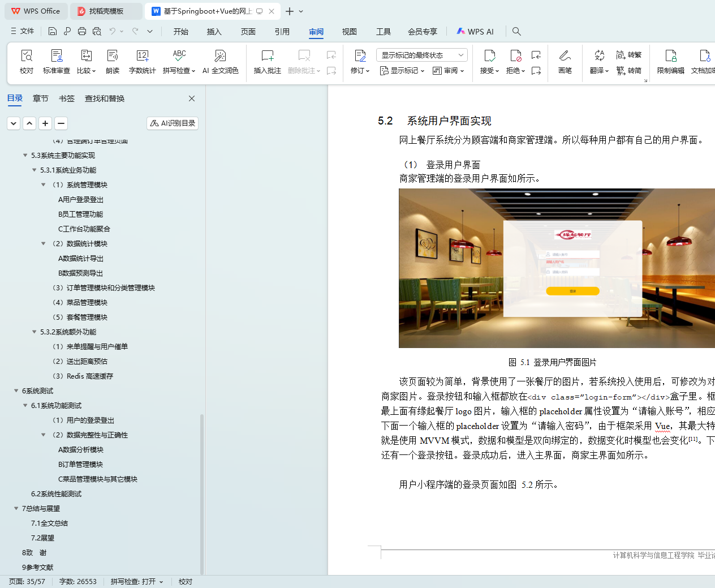Click the Print preview icon

coord(97,31)
